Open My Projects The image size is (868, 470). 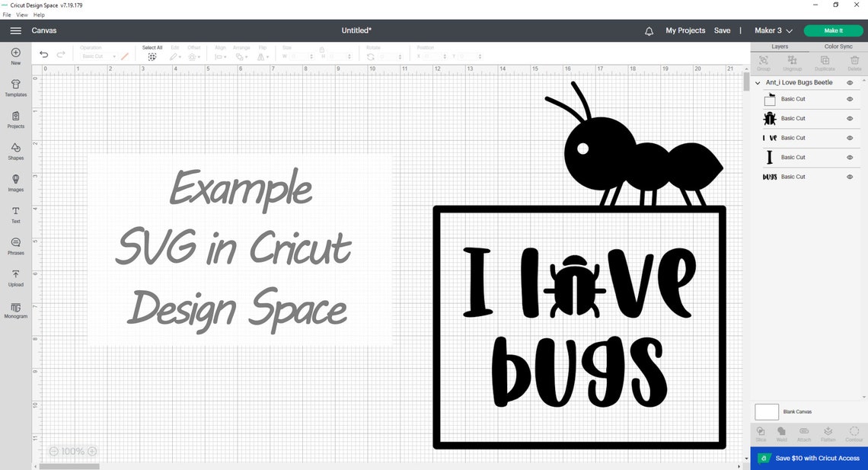(685, 30)
